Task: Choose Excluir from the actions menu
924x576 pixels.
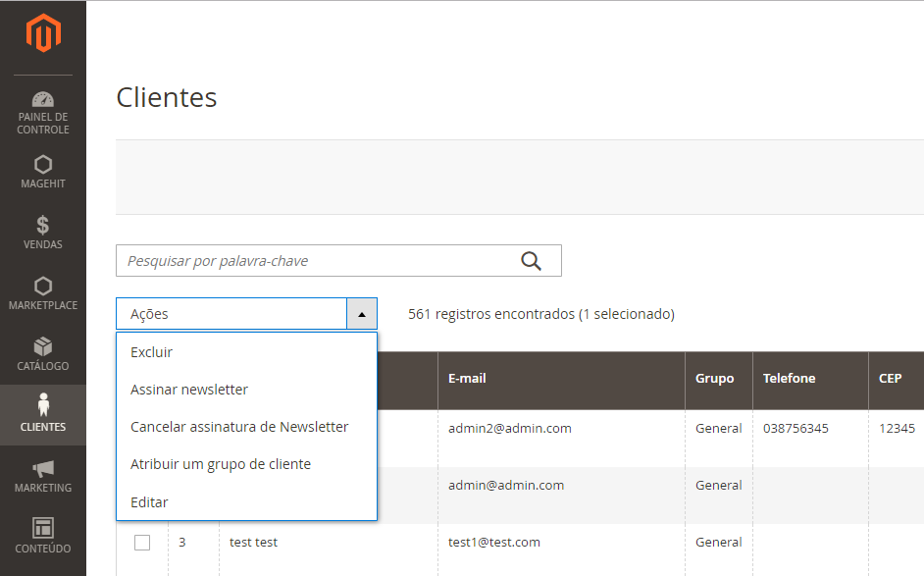Action: [246, 352]
